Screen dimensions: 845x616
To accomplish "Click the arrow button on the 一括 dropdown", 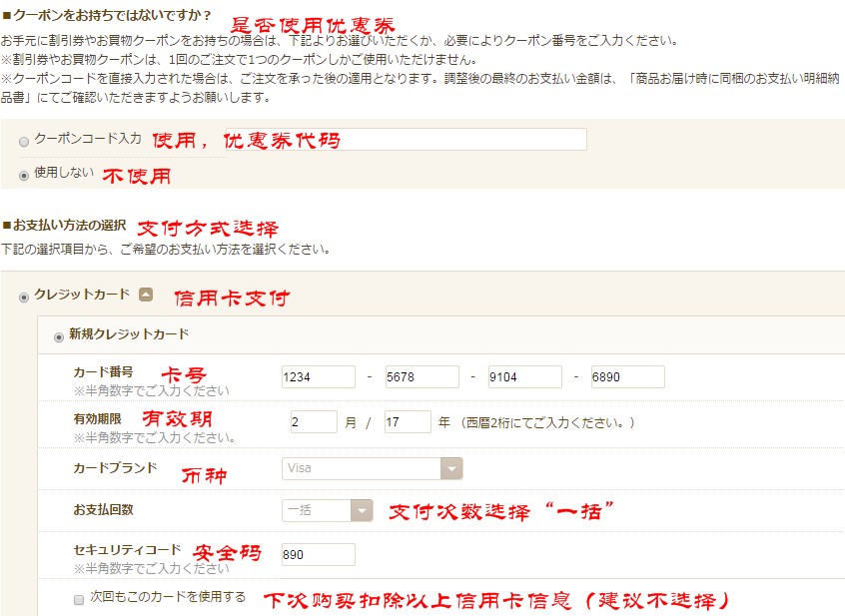I will point(361,510).
